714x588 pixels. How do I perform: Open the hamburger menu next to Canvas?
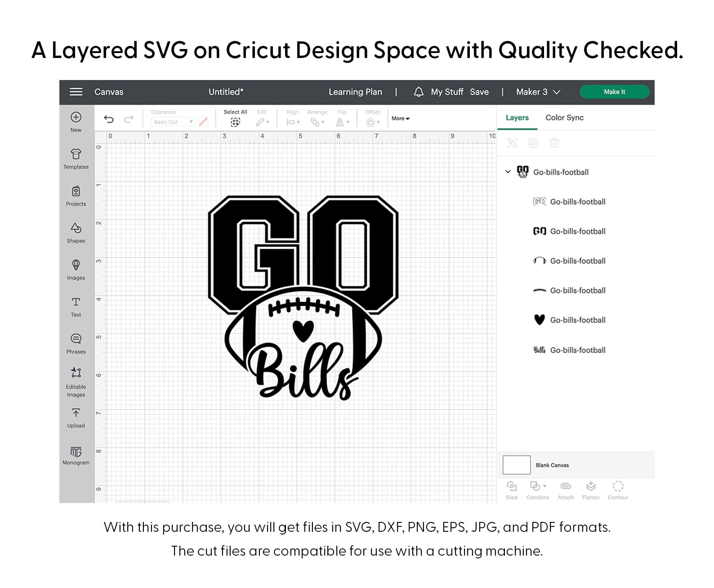pyautogui.click(x=76, y=92)
